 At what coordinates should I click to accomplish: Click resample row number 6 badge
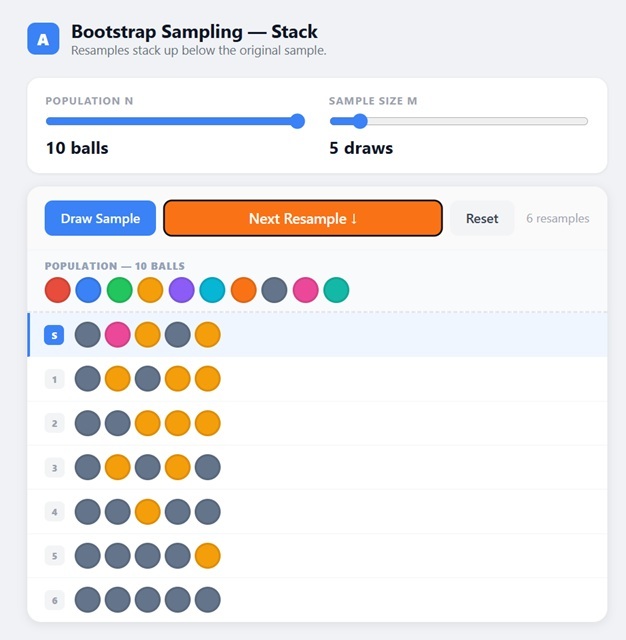54,600
